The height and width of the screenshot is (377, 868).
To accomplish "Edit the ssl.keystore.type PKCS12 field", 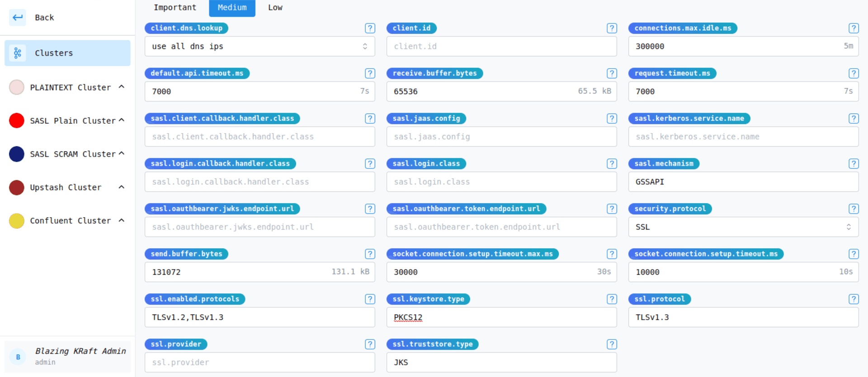I will (502, 317).
